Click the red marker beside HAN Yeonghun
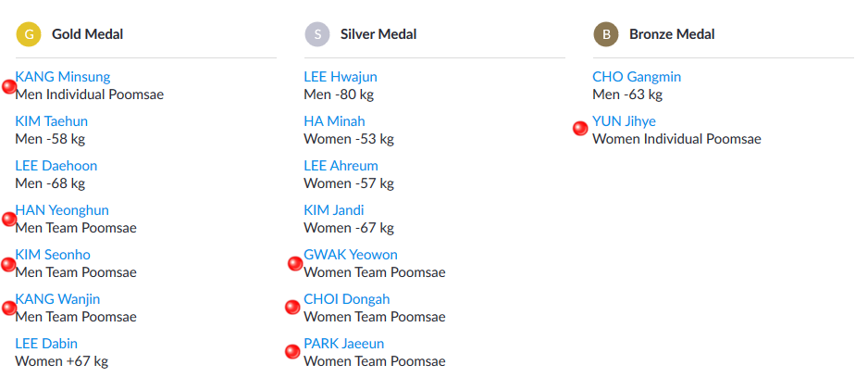This screenshot has height=390, width=868. click(x=9, y=220)
